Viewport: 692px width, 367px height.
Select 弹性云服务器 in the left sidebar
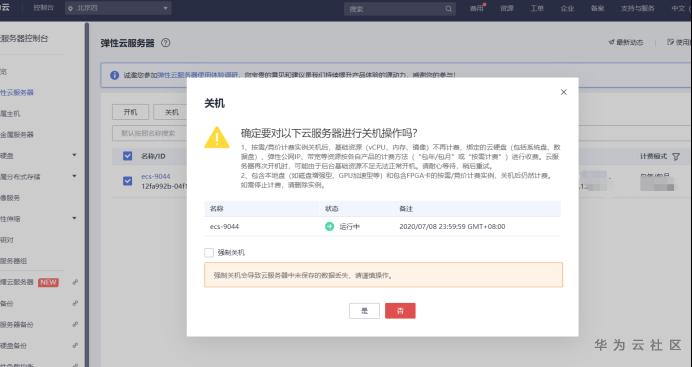pos(17,92)
